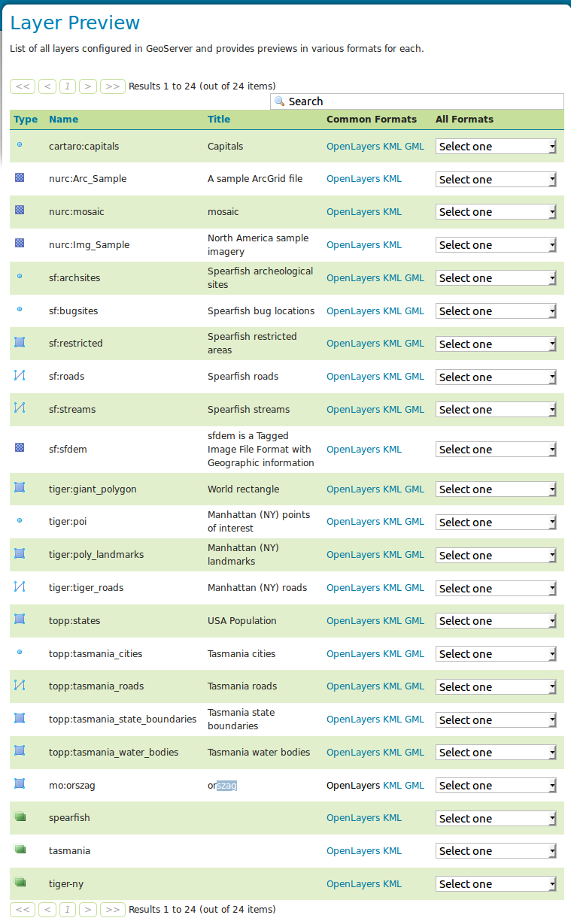
Task: Click the polygon icon for topp:states
Action: point(20,619)
